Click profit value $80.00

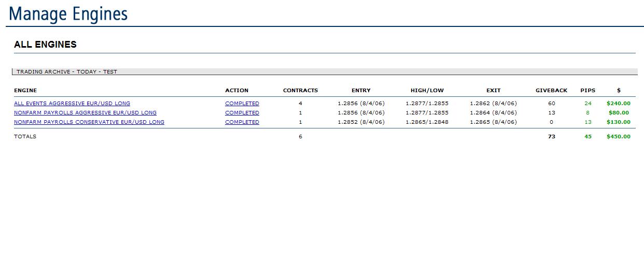[619, 113]
